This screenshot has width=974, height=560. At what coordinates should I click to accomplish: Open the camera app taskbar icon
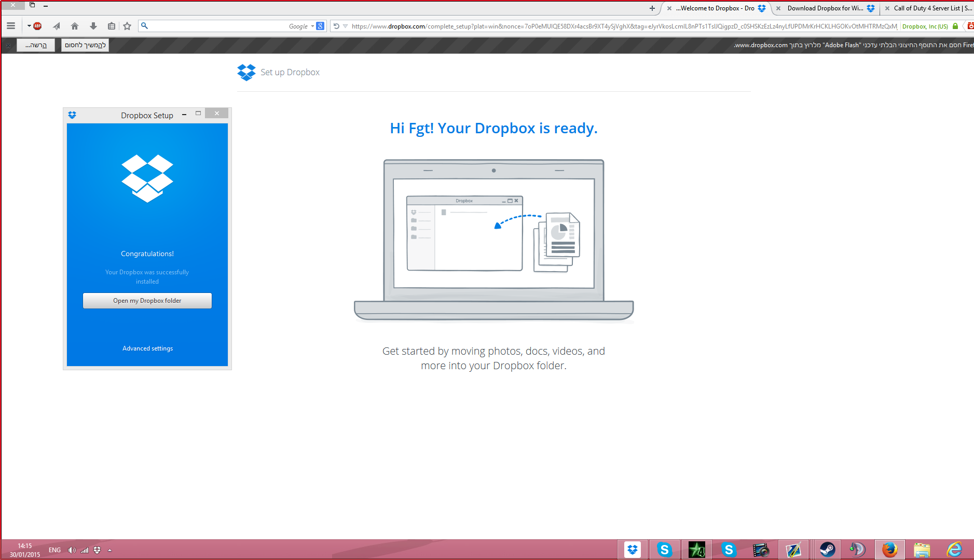tap(761, 550)
